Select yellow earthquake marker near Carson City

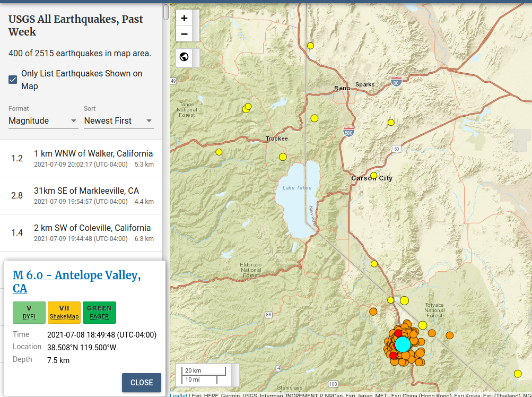click(373, 176)
